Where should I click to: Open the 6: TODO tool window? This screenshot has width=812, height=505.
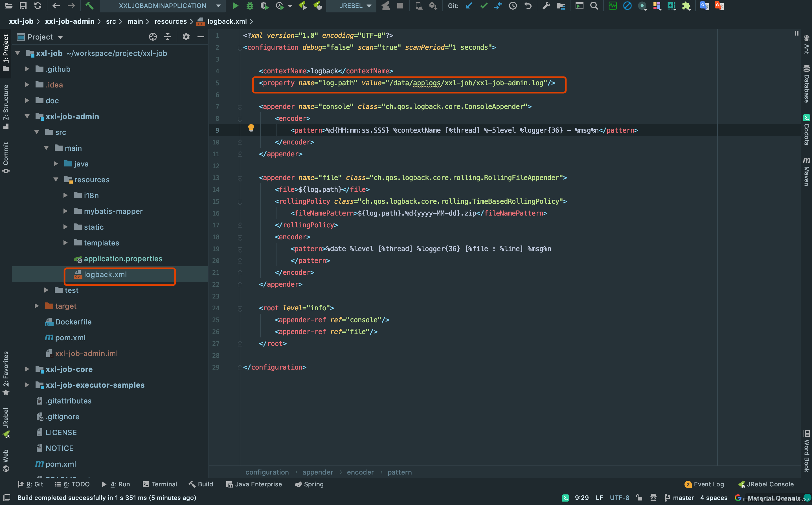pos(72,484)
